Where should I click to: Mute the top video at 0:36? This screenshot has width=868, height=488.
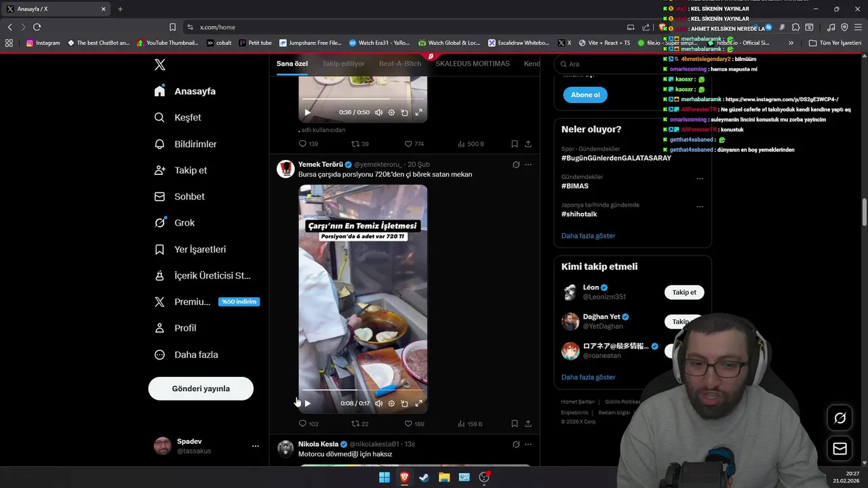(378, 113)
